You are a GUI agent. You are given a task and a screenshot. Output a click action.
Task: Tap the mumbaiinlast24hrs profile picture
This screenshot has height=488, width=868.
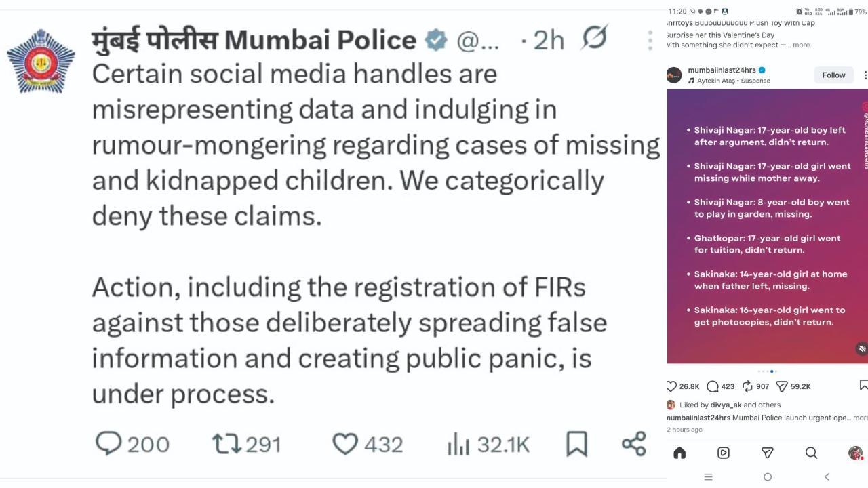click(675, 75)
